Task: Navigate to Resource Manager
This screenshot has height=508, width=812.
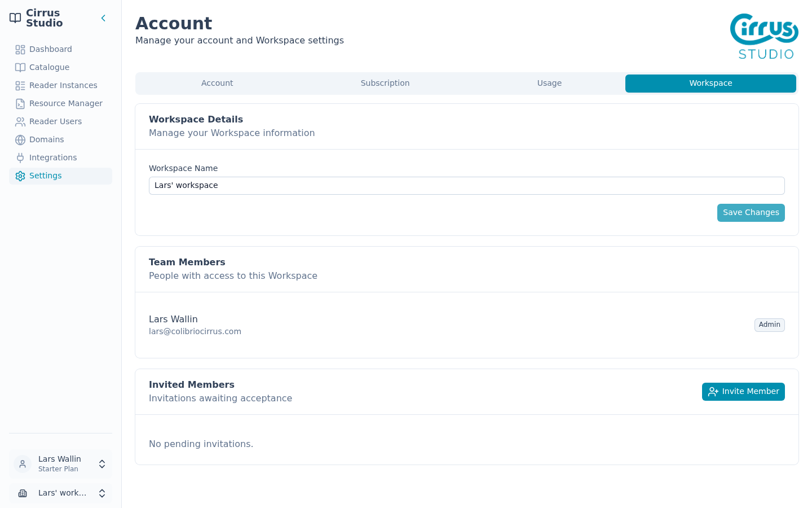Action: pos(60,104)
